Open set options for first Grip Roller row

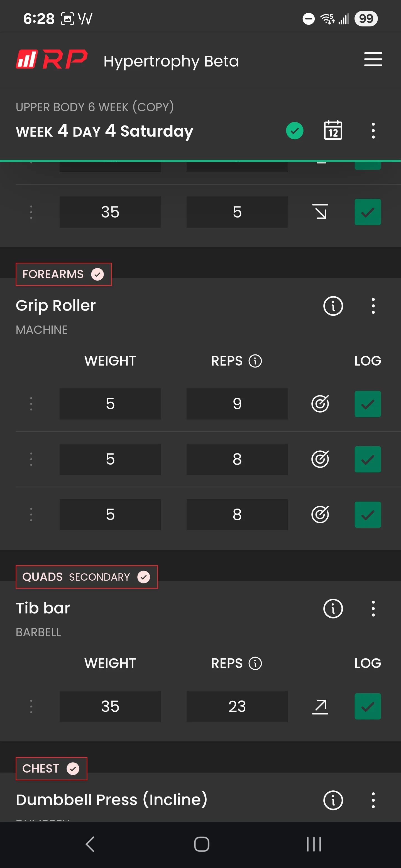click(31, 404)
